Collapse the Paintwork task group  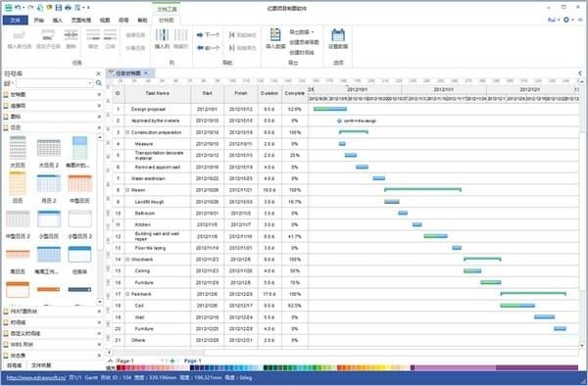127,294
